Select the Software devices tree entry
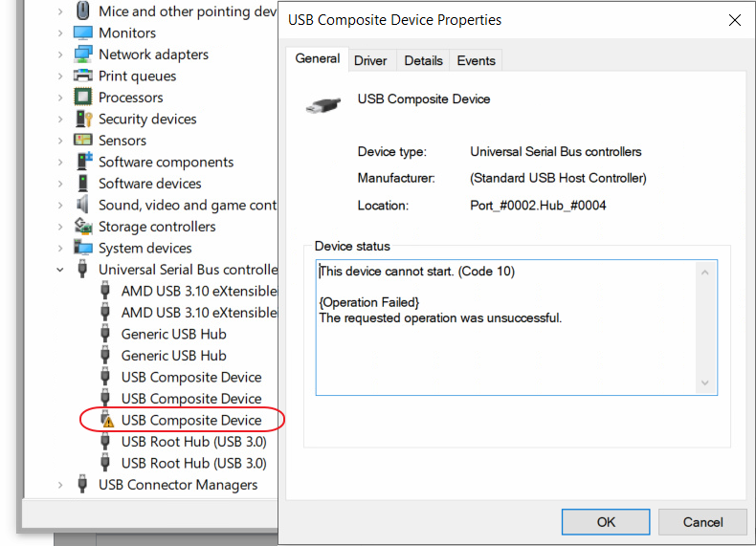756x546 pixels. (x=150, y=184)
